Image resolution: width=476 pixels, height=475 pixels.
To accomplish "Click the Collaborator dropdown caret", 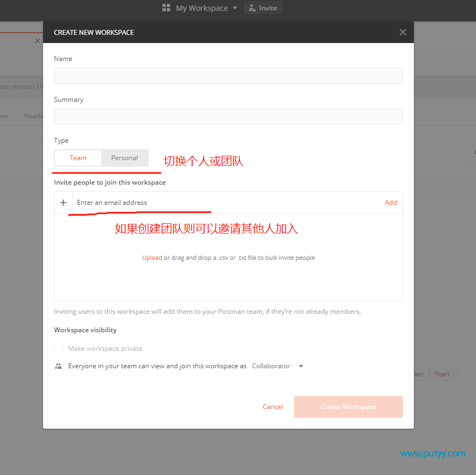I will point(301,366).
